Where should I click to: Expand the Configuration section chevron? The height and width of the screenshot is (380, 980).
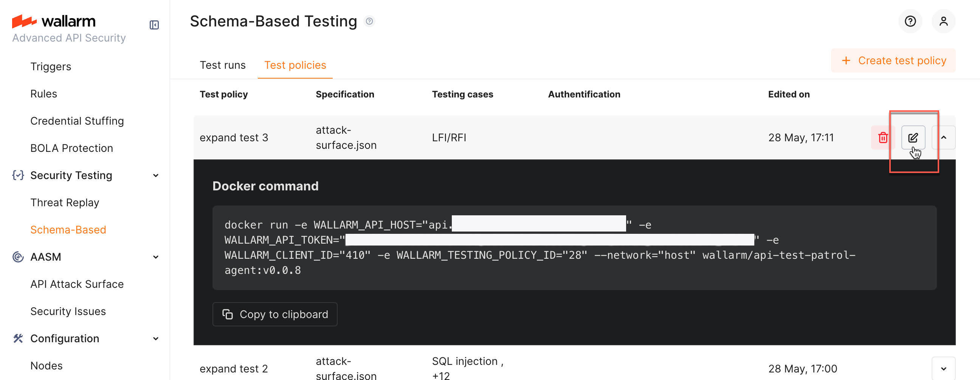click(x=156, y=338)
